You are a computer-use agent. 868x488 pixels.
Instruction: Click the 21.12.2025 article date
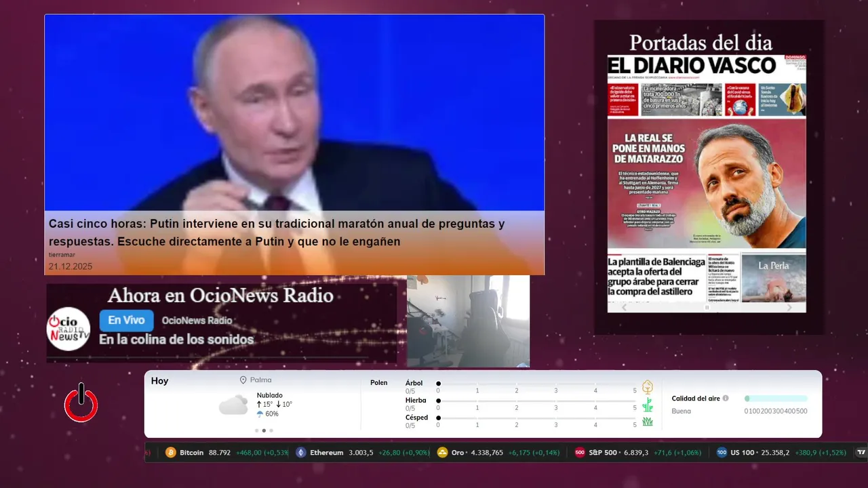coord(71,266)
